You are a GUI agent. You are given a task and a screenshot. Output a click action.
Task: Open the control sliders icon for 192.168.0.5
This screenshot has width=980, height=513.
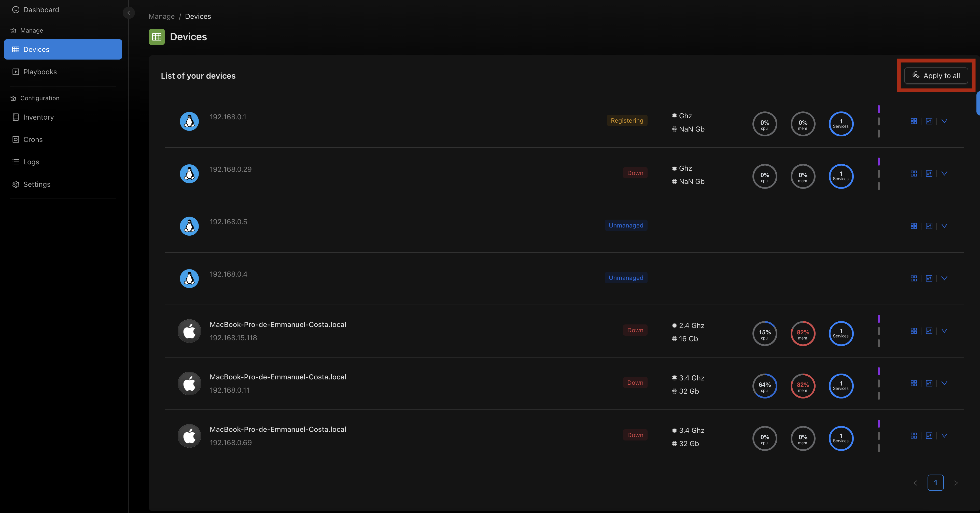(929, 226)
